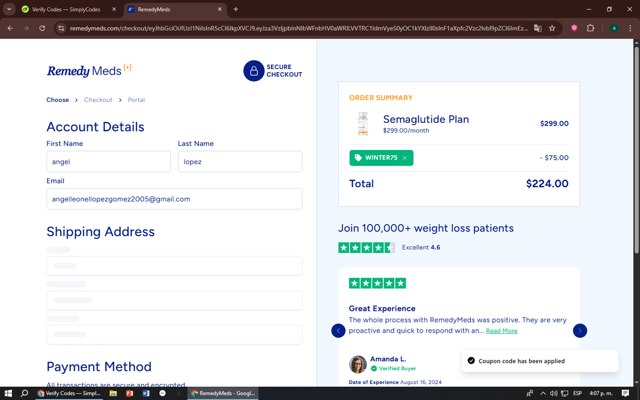
Task: Bookmark this page with the star
Action: 552,28
